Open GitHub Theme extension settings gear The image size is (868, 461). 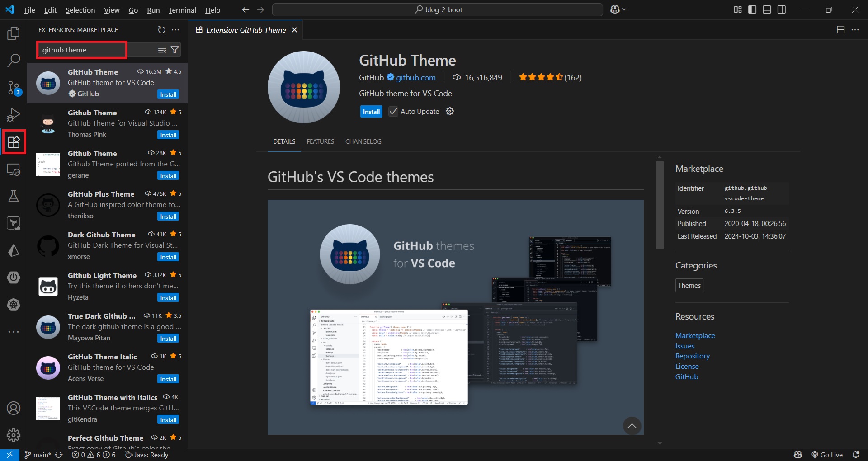450,111
